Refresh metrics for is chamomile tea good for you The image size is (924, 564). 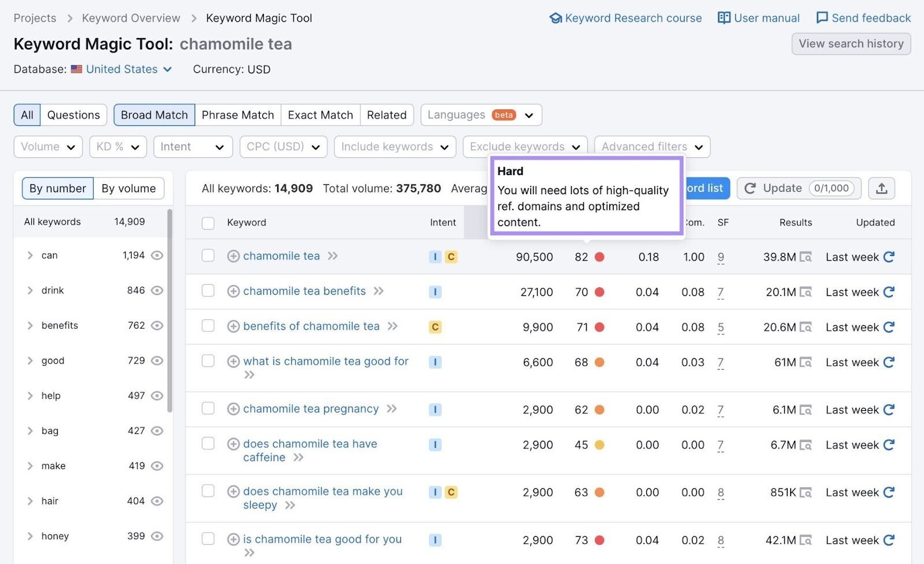coord(889,540)
